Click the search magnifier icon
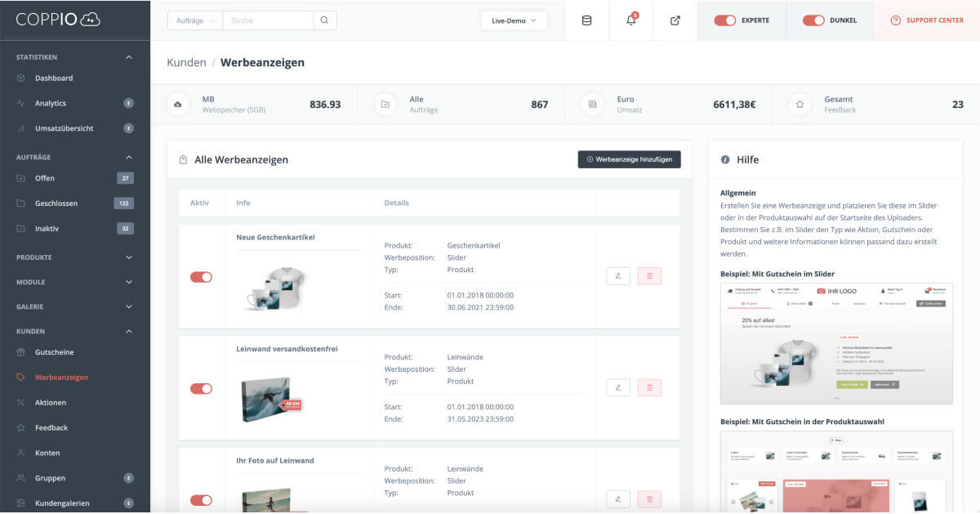980x514 pixels. pos(324,20)
